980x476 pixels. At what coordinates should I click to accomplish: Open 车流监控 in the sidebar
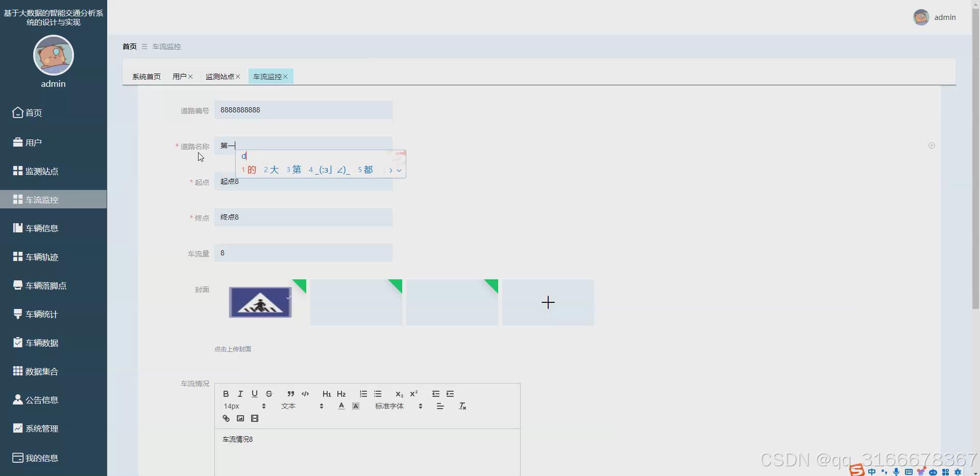tap(54, 200)
